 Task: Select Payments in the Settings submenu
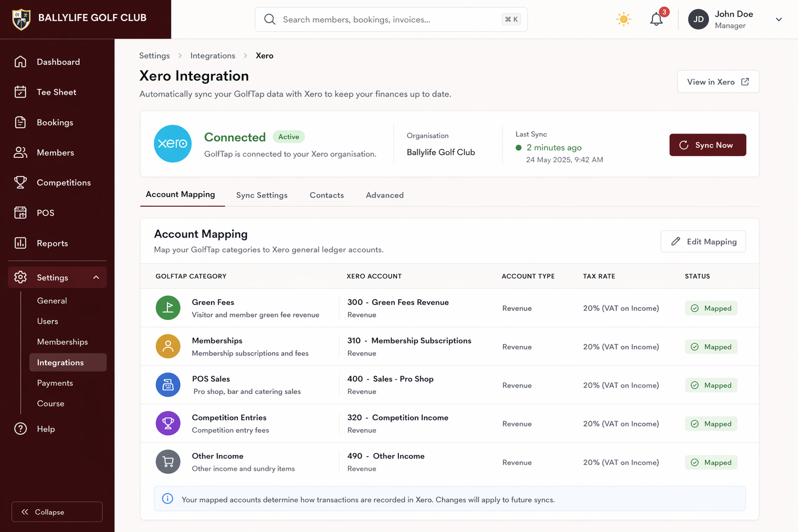(x=55, y=383)
